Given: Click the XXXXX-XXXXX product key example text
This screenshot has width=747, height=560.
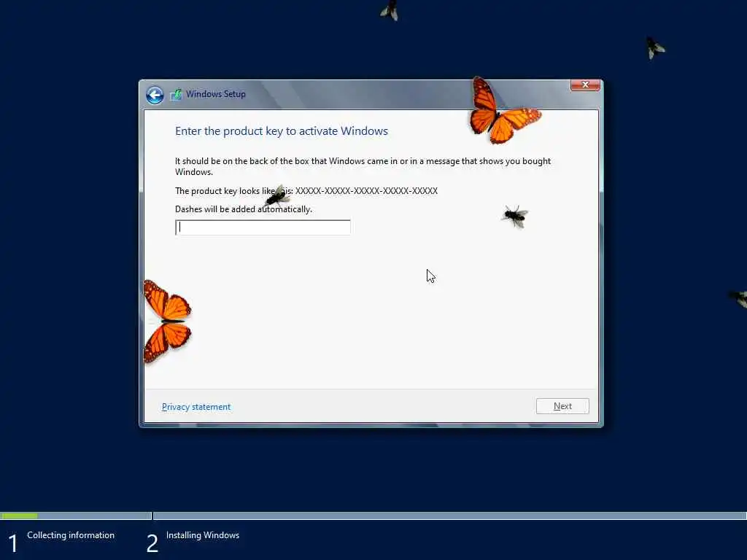Looking at the screenshot, I should coord(366,191).
